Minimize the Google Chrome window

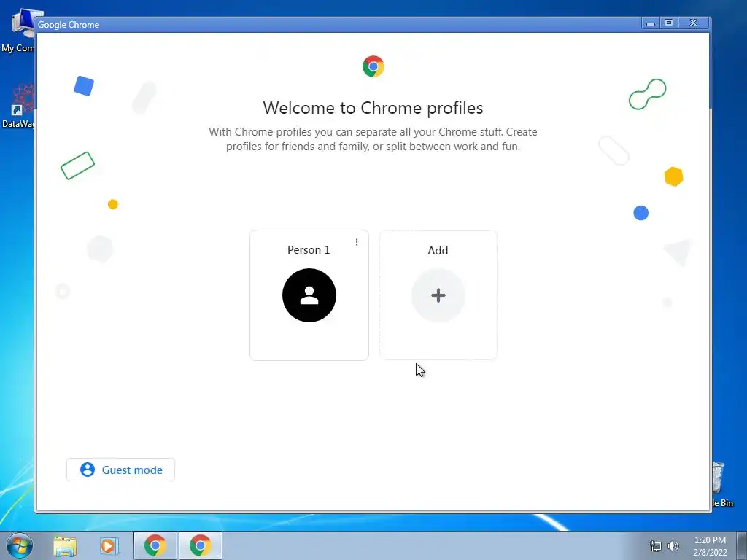[x=650, y=23]
